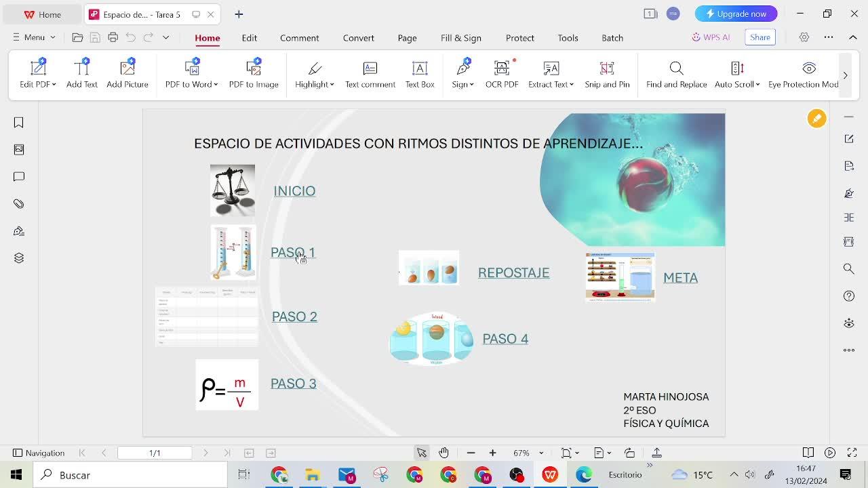Open the Fill & Sign tab
This screenshot has height=488, width=868.
click(x=460, y=38)
